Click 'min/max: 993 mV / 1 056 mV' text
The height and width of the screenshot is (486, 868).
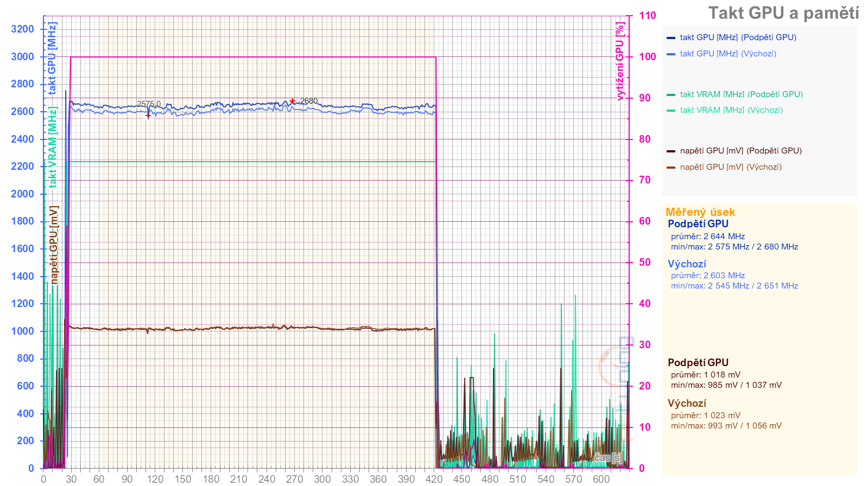coord(726,426)
